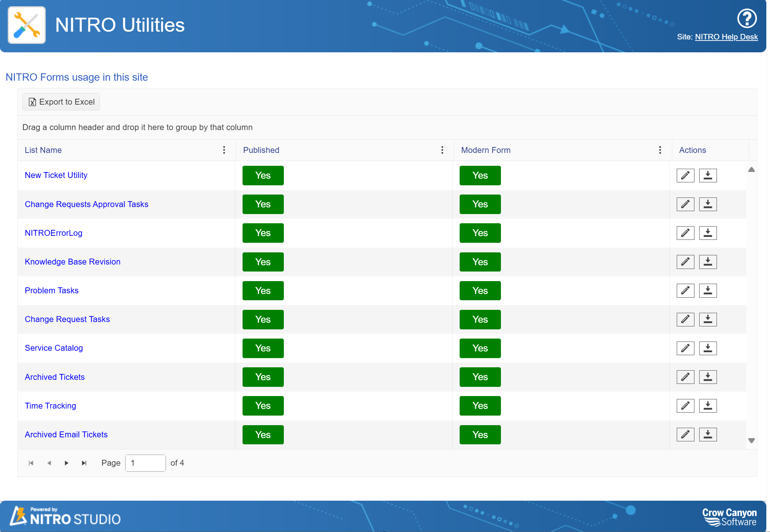Edit form for Change Requests Approval Tasks
This screenshot has height=532, width=770.
click(x=685, y=204)
